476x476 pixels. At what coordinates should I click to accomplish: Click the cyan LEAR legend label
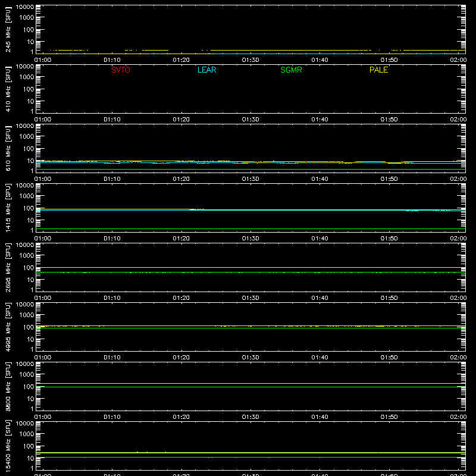point(206,70)
